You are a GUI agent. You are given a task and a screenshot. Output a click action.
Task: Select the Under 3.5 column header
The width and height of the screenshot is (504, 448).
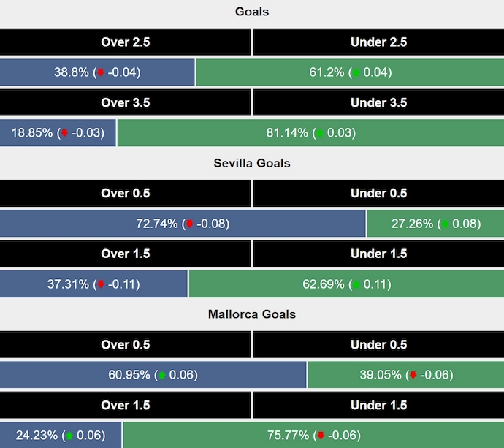(x=378, y=102)
